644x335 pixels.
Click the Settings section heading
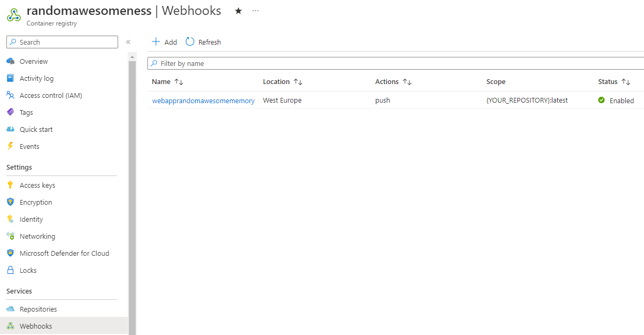19,167
